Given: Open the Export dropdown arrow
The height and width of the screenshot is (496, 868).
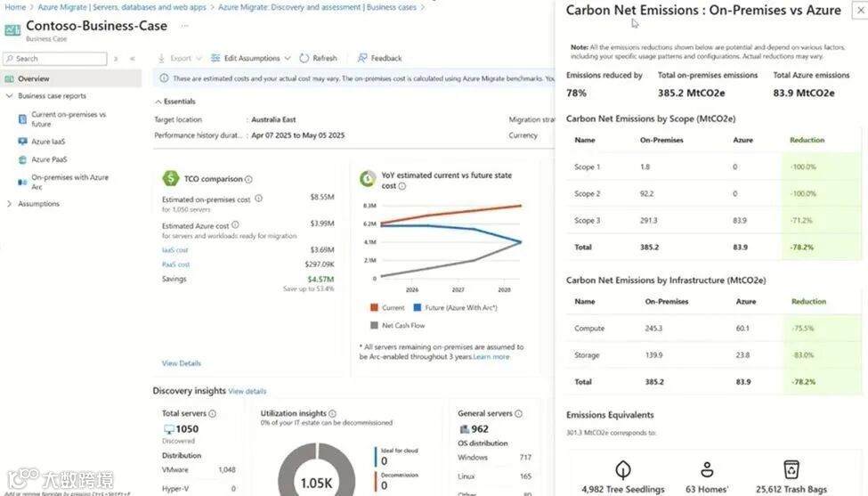Looking at the screenshot, I should [199, 58].
